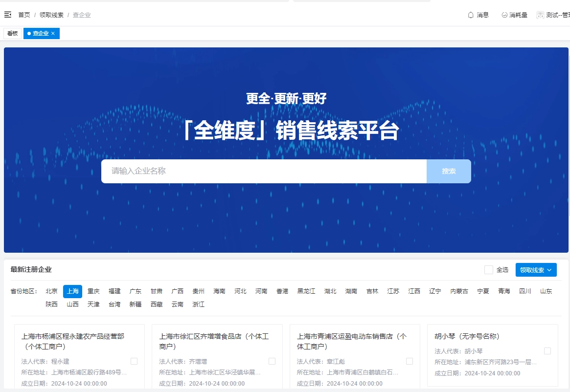Filter by 江苏 province

pos(393,291)
